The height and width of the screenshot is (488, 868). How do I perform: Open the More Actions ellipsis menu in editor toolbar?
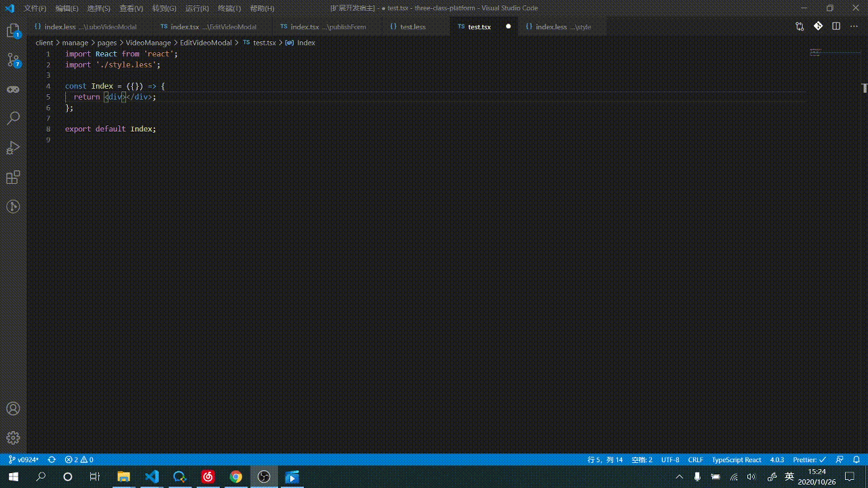[854, 25]
